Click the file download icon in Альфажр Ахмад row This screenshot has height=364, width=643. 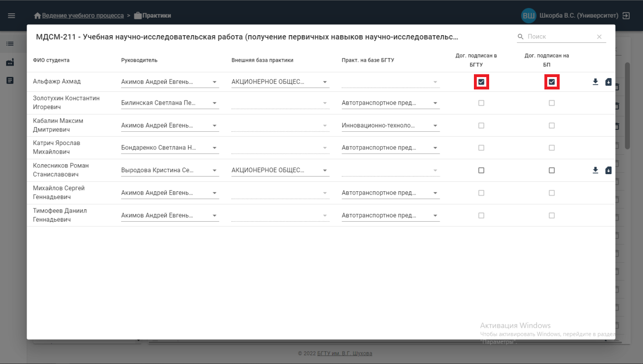point(608,82)
